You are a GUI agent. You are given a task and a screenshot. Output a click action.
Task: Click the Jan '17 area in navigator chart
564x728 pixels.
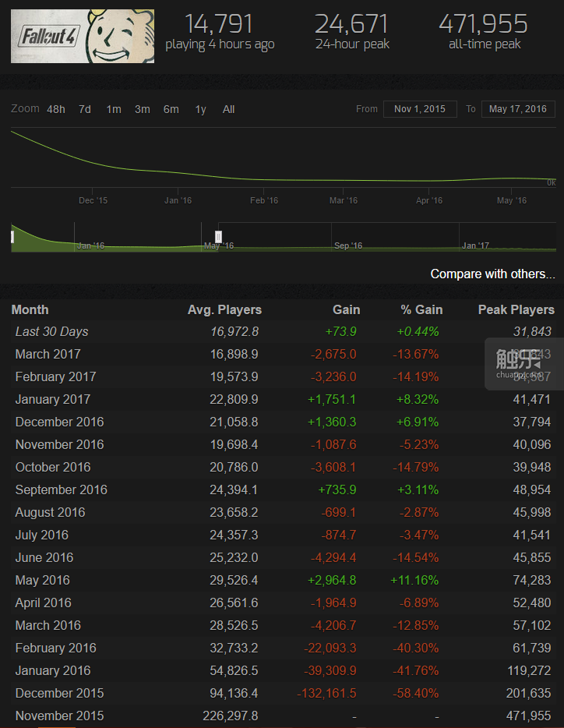(x=475, y=246)
